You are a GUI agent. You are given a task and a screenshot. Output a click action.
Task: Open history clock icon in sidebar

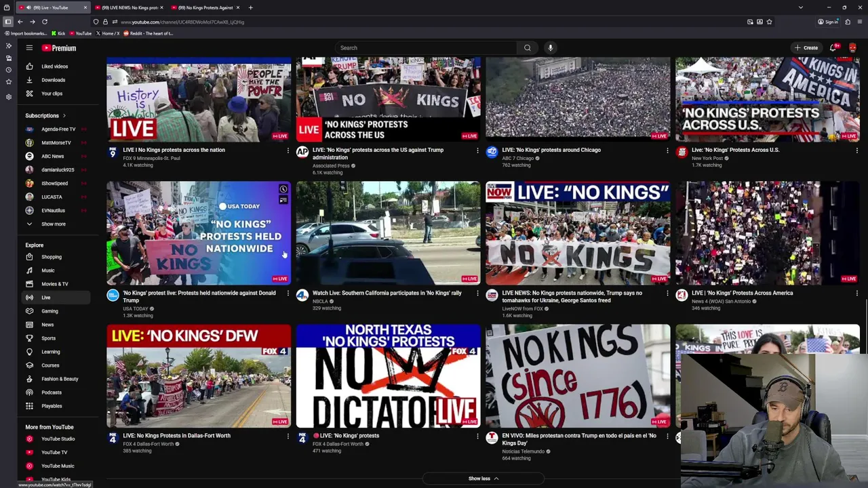click(x=8, y=70)
